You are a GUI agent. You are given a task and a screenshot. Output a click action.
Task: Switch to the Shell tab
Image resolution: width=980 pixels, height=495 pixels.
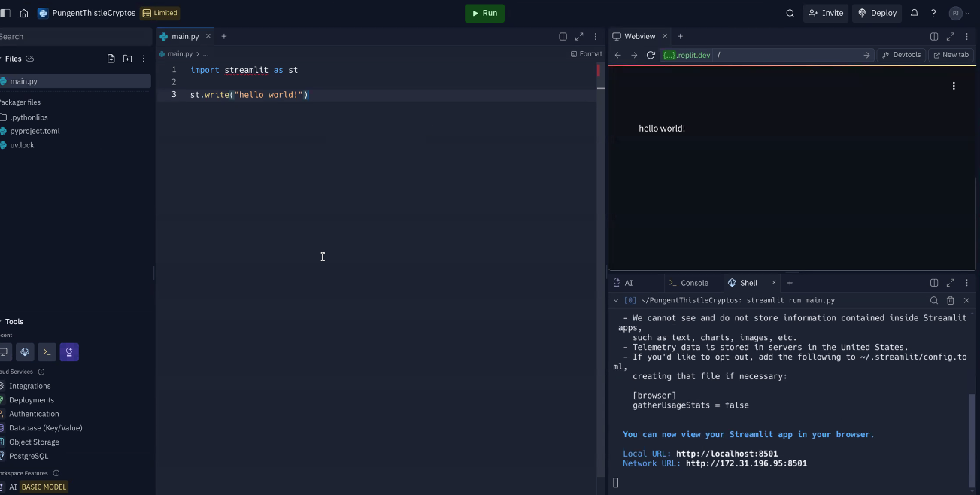tap(743, 283)
